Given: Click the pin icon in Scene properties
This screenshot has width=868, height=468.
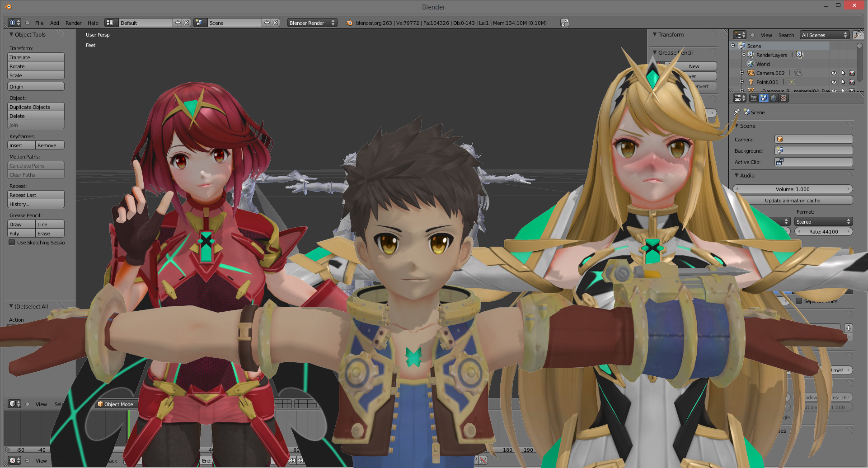Looking at the screenshot, I should pos(737,112).
